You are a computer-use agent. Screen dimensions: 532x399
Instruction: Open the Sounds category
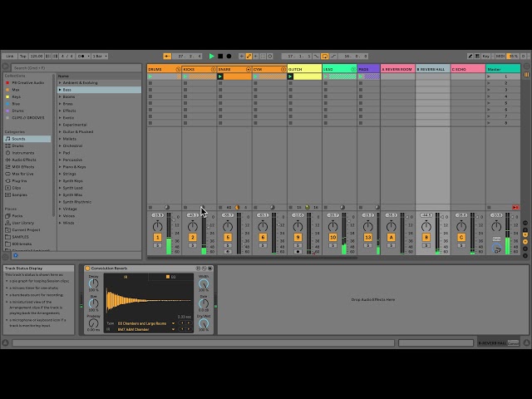click(x=27, y=139)
